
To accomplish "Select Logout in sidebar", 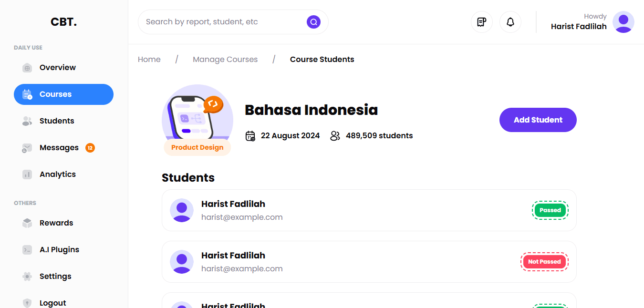I will click(52, 303).
